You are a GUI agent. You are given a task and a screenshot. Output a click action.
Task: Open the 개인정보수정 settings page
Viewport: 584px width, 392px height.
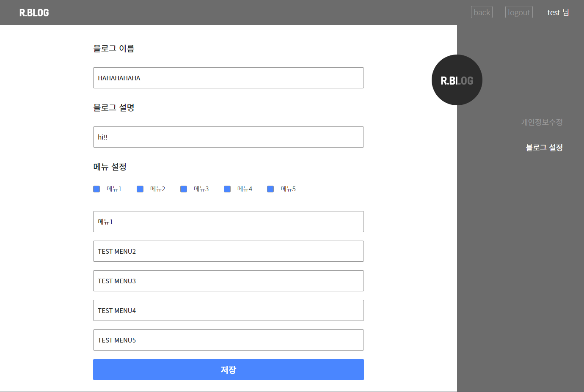tap(542, 122)
